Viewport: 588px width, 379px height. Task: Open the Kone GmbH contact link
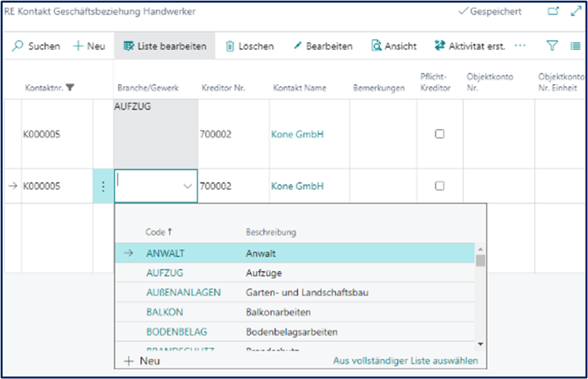click(297, 132)
